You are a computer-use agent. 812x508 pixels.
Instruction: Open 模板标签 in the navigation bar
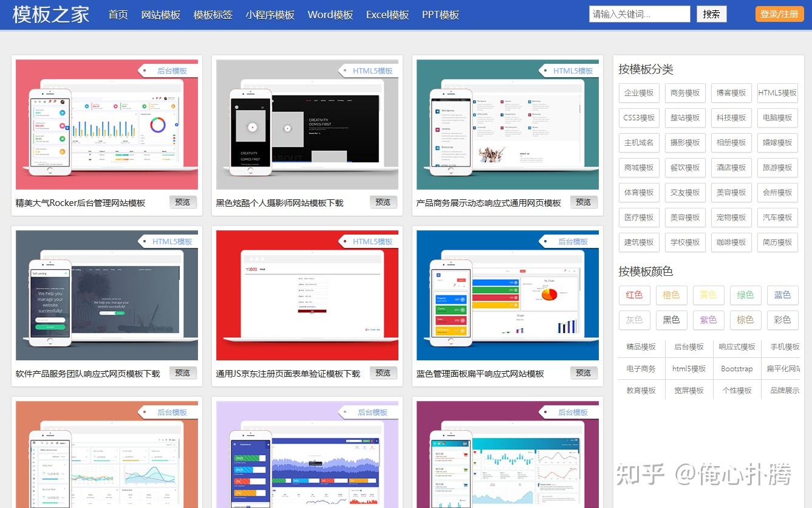pos(213,15)
